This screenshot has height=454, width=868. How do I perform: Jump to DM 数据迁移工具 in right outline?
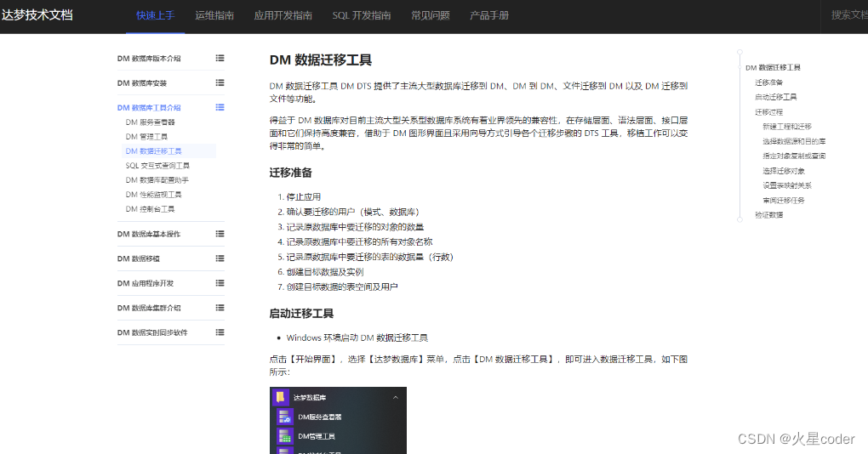click(x=773, y=67)
